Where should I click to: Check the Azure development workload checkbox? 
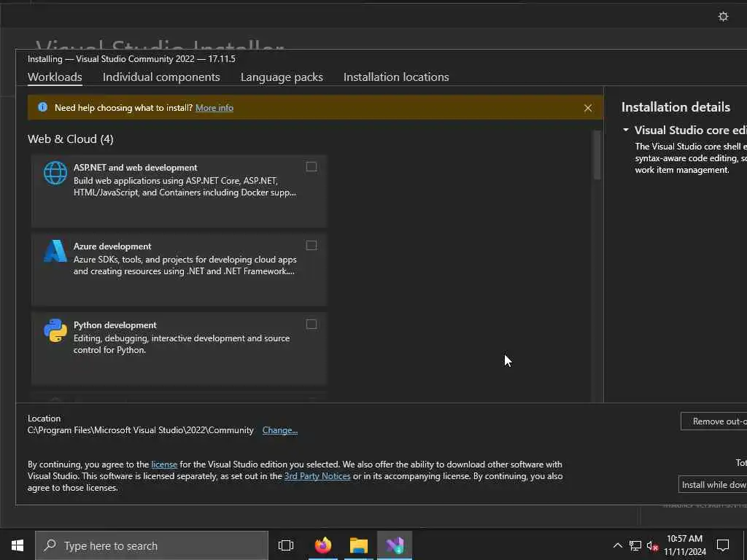click(x=311, y=245)
